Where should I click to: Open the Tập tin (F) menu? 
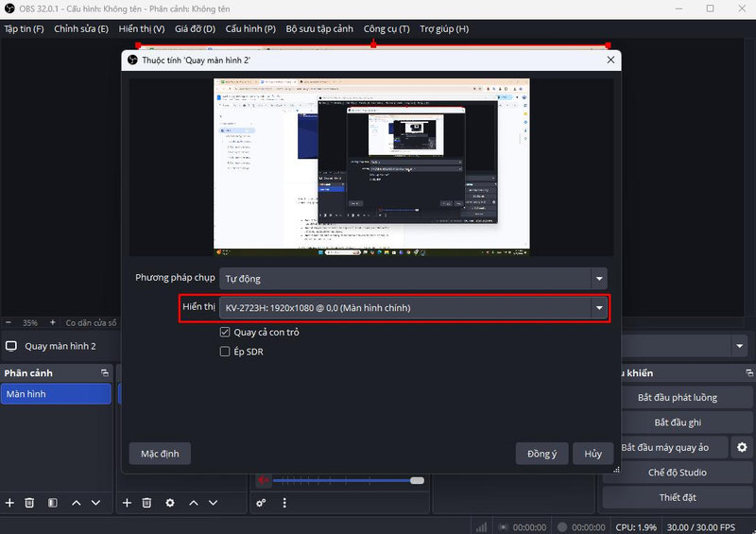click(24, 29)
